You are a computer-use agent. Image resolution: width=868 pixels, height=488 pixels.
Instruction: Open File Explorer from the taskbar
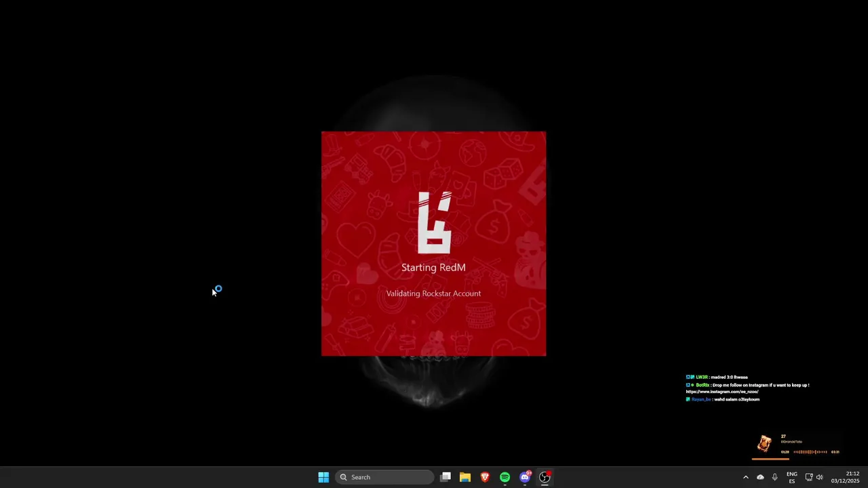(465, 477)
